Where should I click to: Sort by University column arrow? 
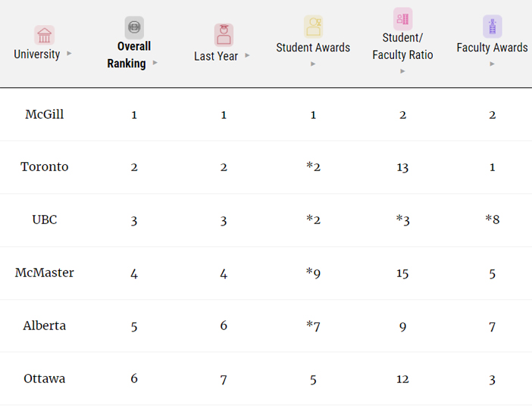[70, 55]
